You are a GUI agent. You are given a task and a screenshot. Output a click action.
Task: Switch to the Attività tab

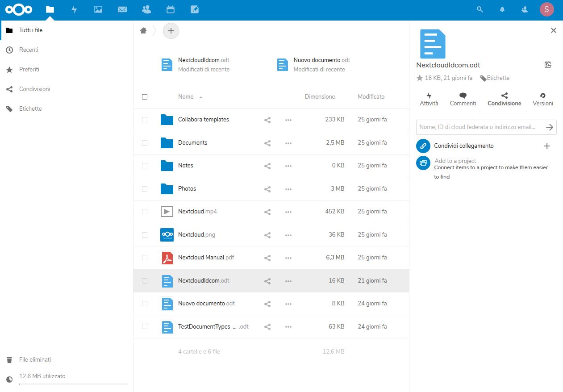pyautogui.click(x=429, y=100)
